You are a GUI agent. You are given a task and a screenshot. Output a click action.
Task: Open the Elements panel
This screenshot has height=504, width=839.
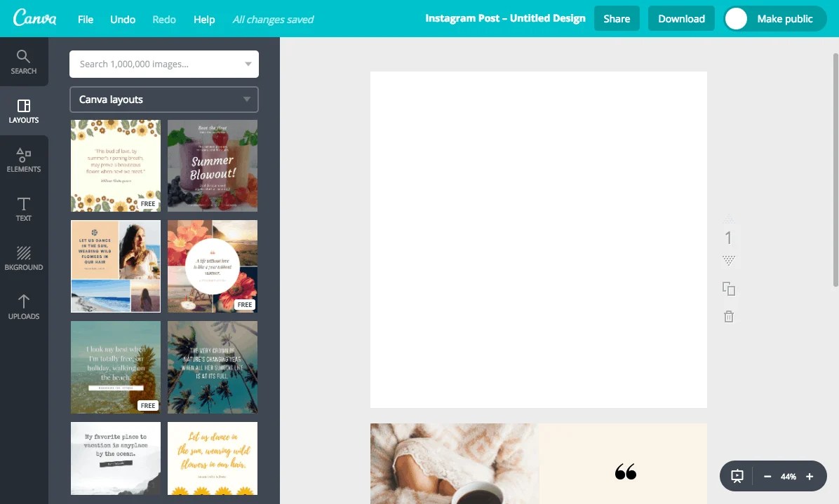pos(23,160)
